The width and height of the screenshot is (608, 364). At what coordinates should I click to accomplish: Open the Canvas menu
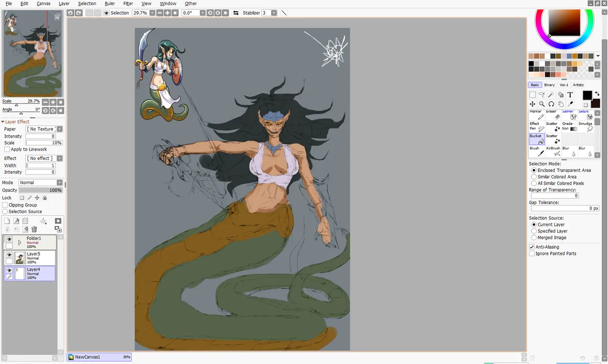tap(44, 3)
